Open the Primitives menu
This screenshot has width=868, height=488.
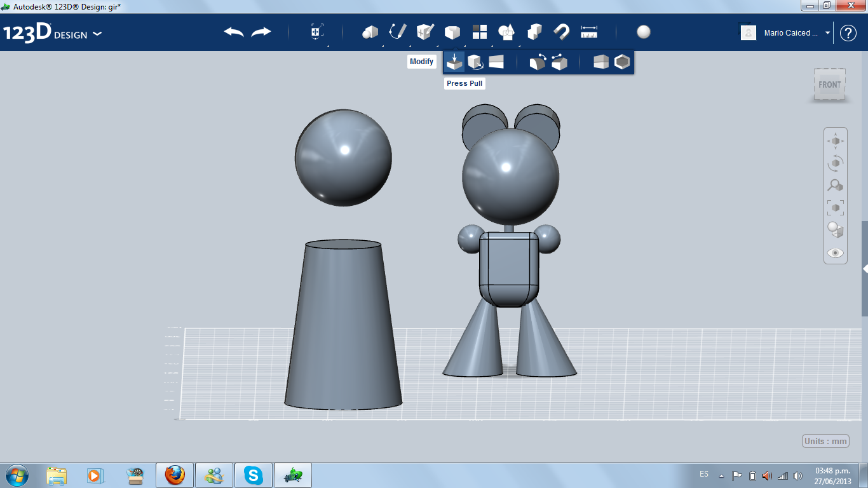(370, 32)
